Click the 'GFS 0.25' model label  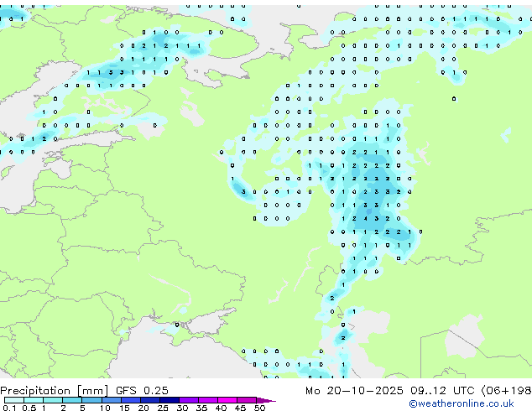pos(142,391)
